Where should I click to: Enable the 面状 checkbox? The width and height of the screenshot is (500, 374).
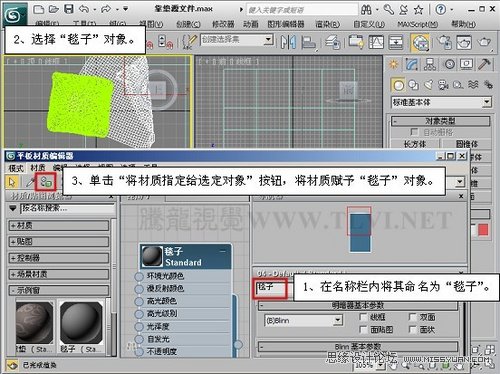point(413,330)
